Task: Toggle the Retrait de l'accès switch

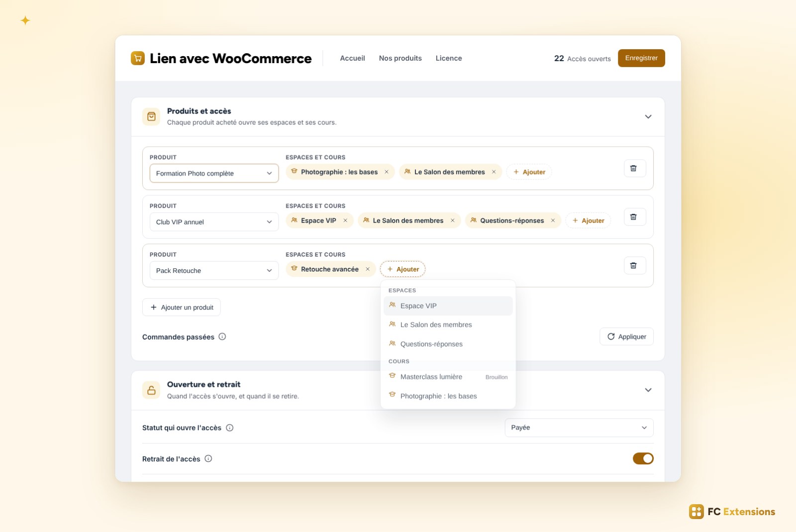Action: [643, 459]
